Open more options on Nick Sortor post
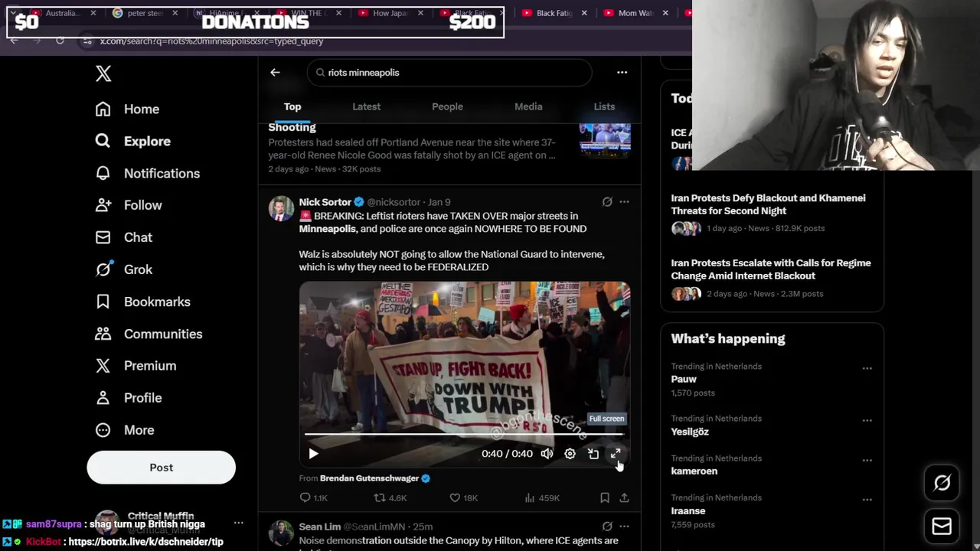 [x=624, y=202]
